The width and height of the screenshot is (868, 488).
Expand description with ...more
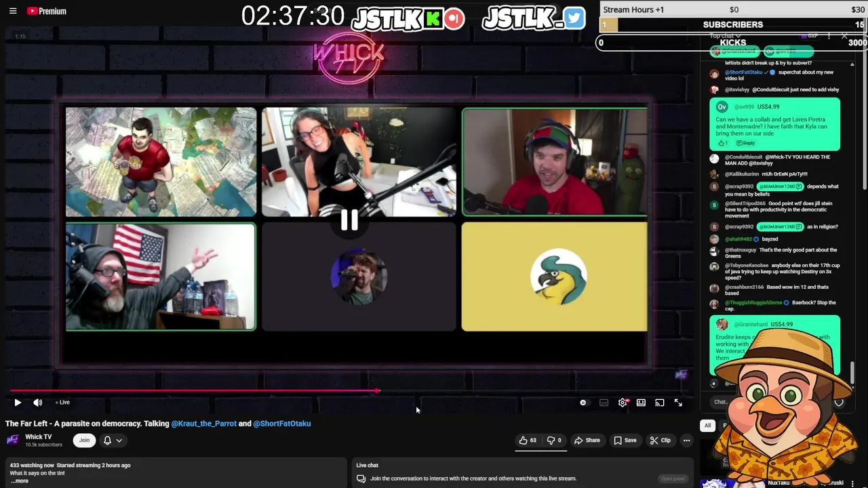[19, 481]
